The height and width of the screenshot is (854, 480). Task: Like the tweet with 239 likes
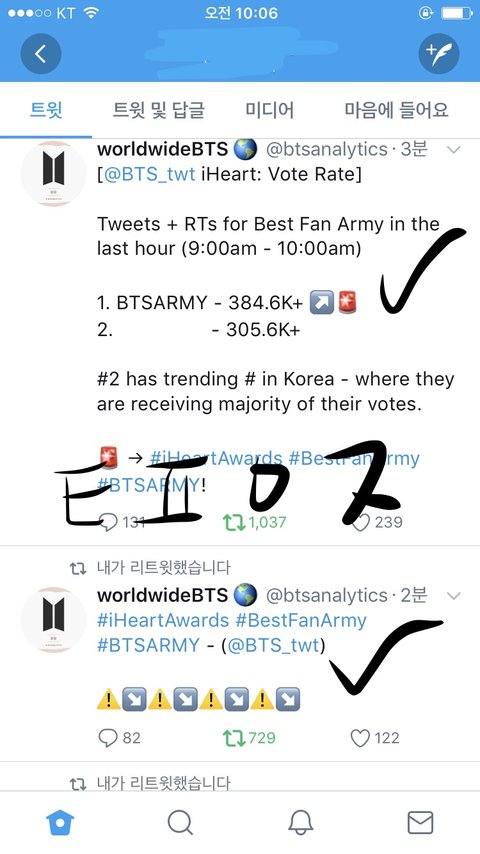pyautogui.click(x=360, y=522)
